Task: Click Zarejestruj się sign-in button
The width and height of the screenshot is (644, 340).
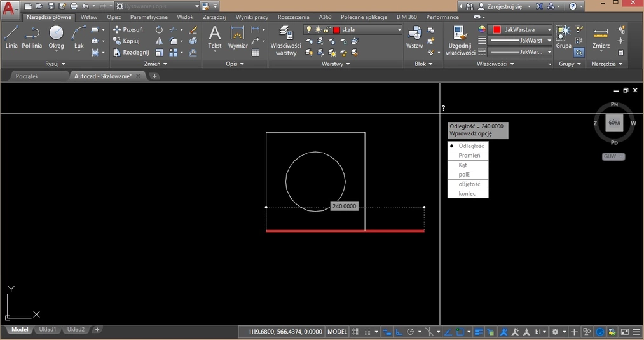Action: (x=500, y=6)
